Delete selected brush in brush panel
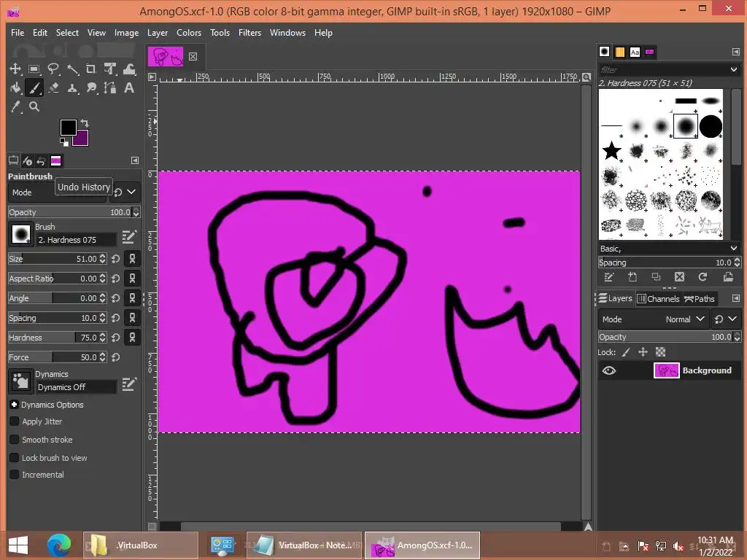Image resolution: width=747 pixels, height=560 pixels. [679, 277]
